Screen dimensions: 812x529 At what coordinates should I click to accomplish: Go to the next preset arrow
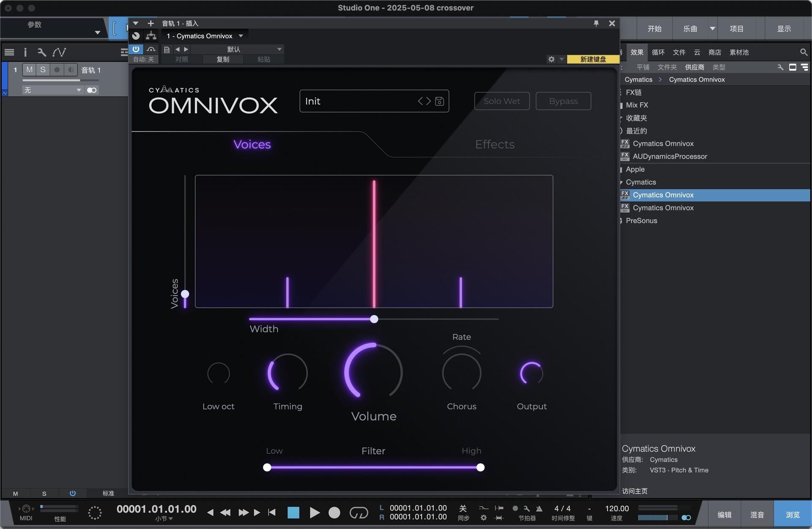pyautogui.click(x=186, y=49)
